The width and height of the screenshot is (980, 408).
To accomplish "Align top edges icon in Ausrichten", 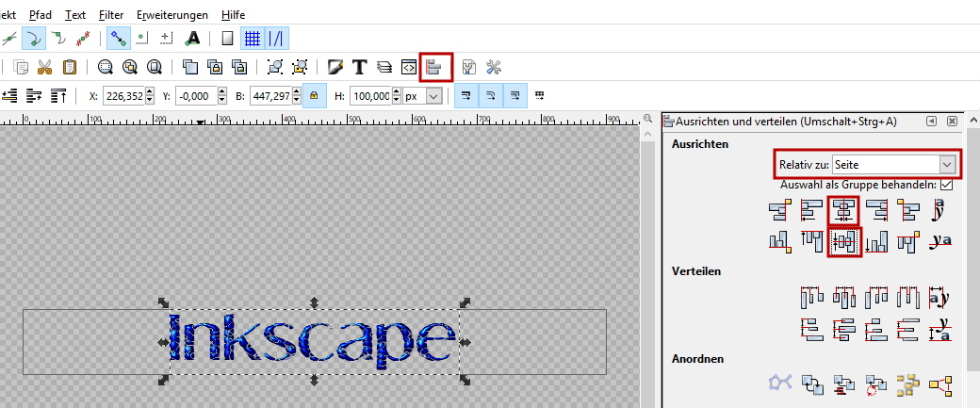I will click(812, 242).
